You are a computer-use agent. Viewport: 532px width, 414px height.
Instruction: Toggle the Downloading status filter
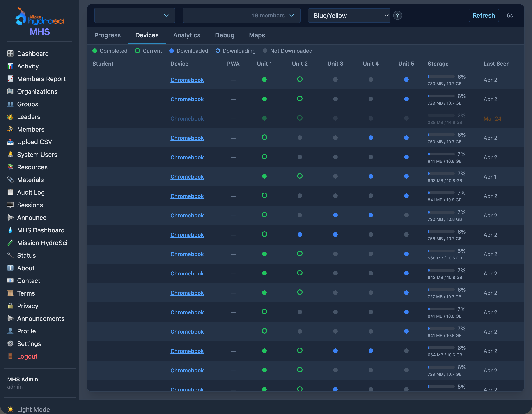pyautogui.click(x=235, y=51)
